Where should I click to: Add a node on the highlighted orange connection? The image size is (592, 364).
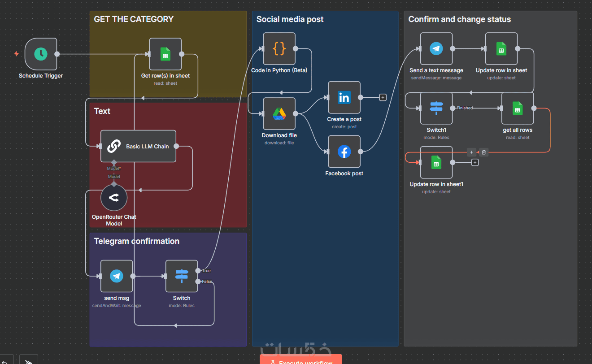[x=472, y=152]
